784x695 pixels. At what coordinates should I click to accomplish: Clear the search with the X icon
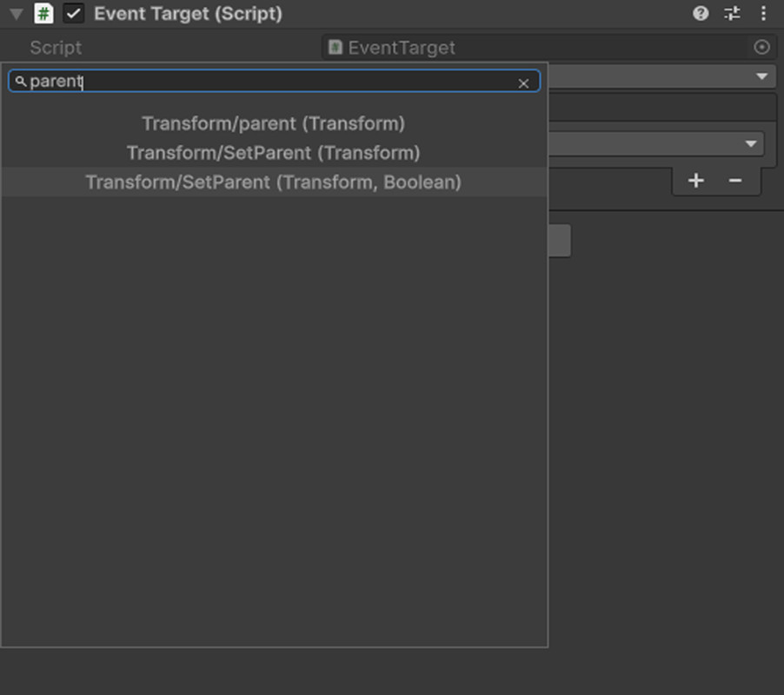[524, 83]
